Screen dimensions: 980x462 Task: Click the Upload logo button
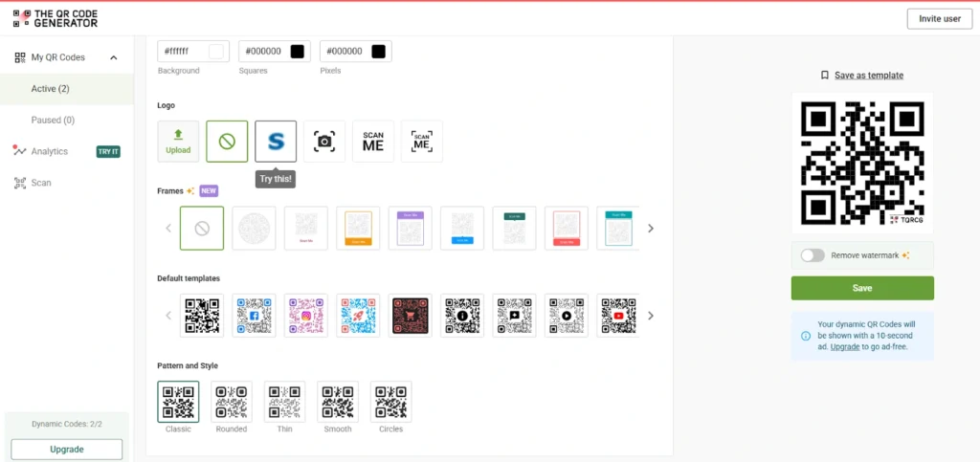pos(178,142)
